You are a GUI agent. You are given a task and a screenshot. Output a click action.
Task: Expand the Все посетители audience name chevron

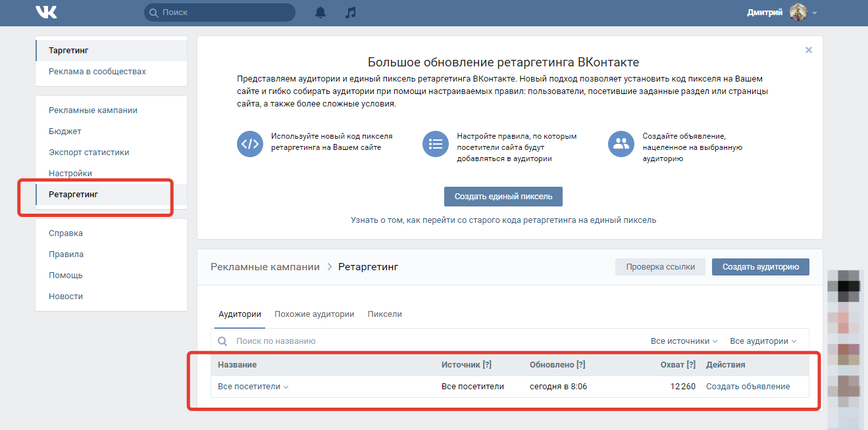(x=286, y=387)
